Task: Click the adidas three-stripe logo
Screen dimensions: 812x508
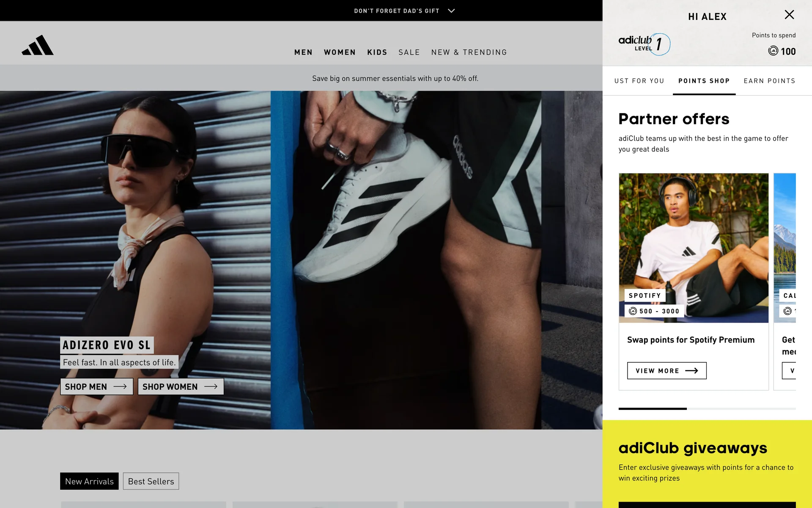Action: 38,45
